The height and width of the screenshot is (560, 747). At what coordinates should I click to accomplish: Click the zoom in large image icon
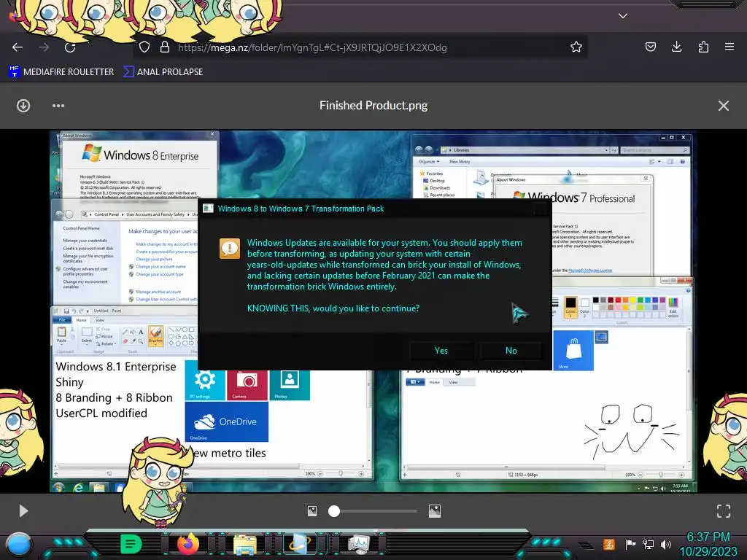435,511
